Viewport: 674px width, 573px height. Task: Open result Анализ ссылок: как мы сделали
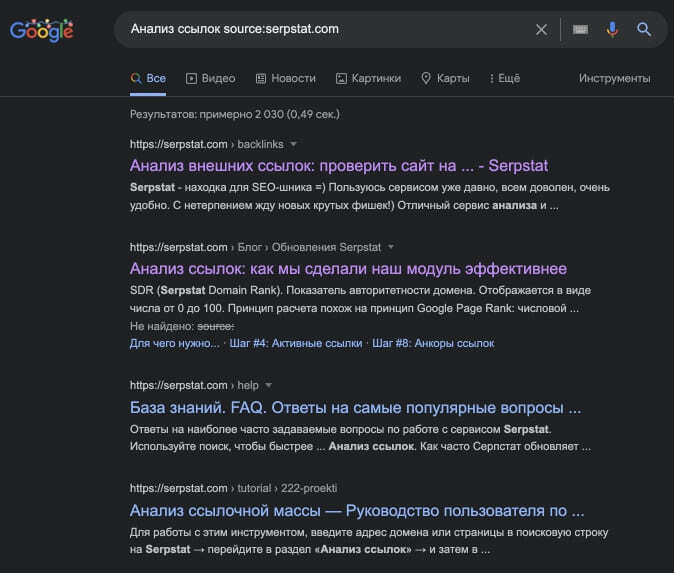348,269
